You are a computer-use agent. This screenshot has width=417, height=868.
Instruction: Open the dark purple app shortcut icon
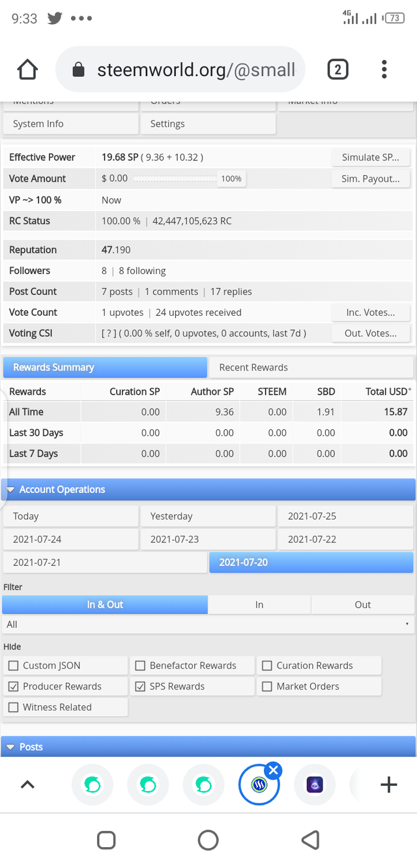coord(315,785)
